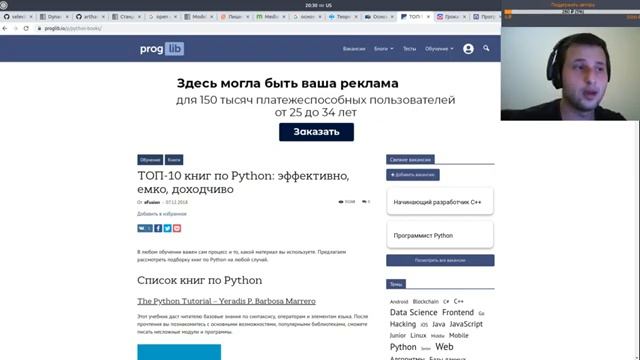This screenshot has width=640, height=360.
Task: Click the Список книг по Python heading
Action: click(200, 280)
